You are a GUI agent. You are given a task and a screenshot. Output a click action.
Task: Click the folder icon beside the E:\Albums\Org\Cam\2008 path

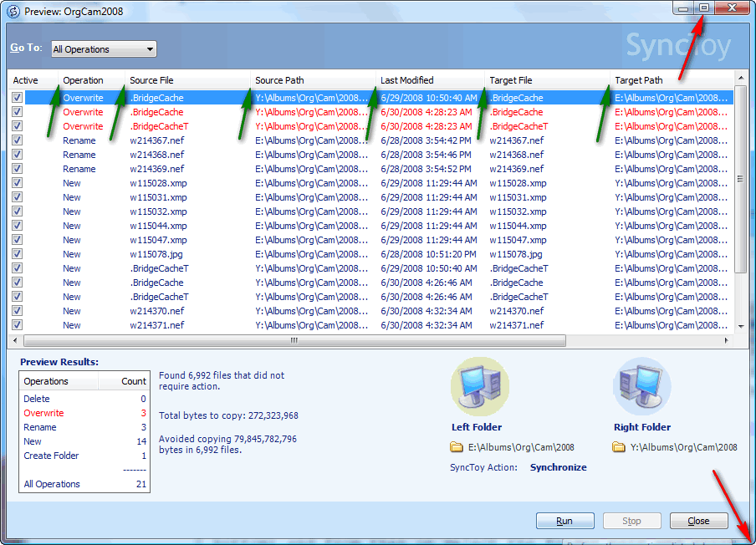click(456, 447)
